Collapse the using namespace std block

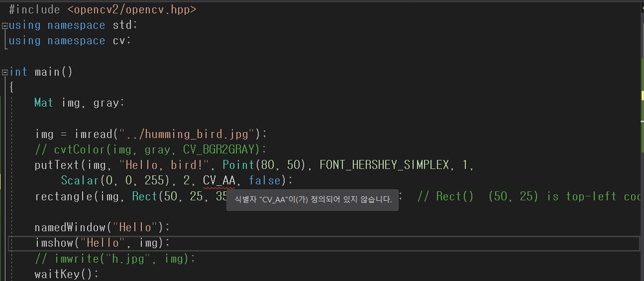coord(5,25)
